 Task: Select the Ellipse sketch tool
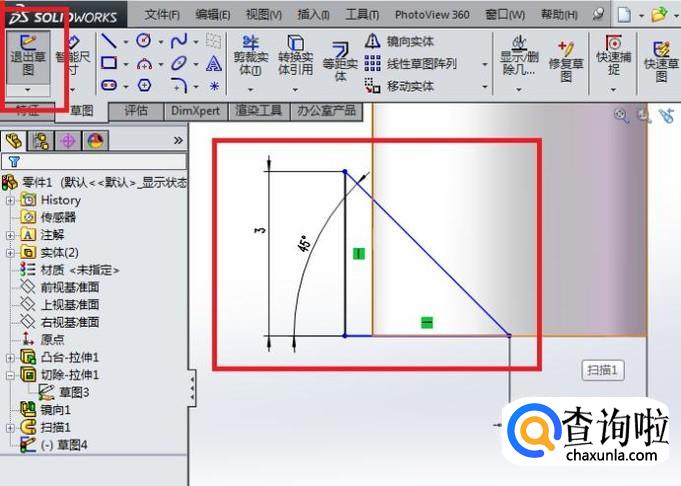(x=179, y=63)
